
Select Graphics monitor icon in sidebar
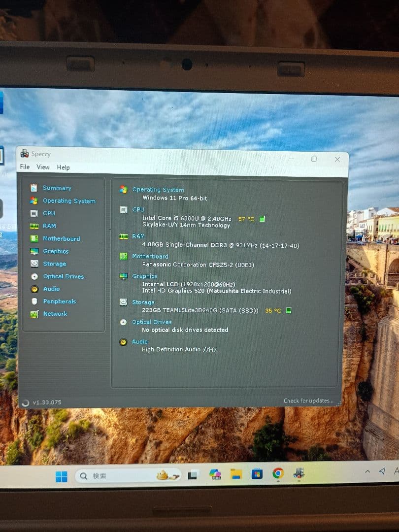(34, 251)
